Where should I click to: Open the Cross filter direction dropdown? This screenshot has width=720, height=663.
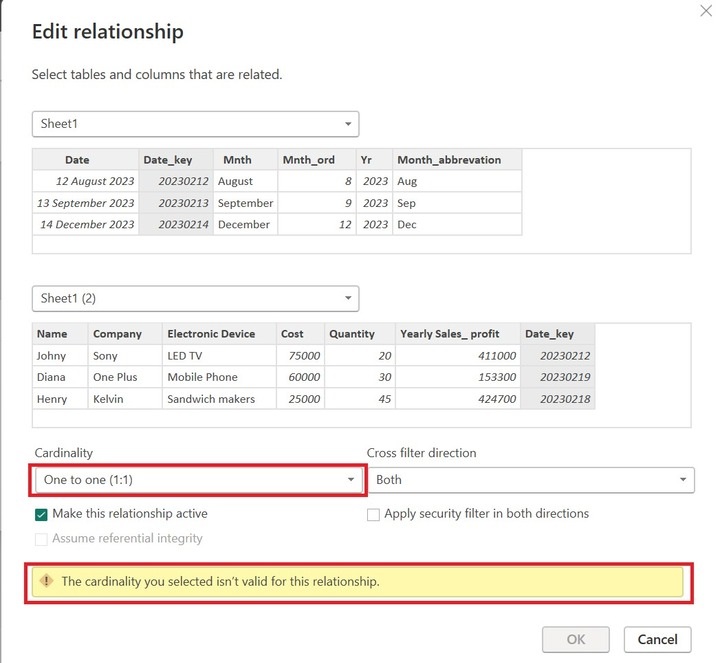tap(531, 480)
